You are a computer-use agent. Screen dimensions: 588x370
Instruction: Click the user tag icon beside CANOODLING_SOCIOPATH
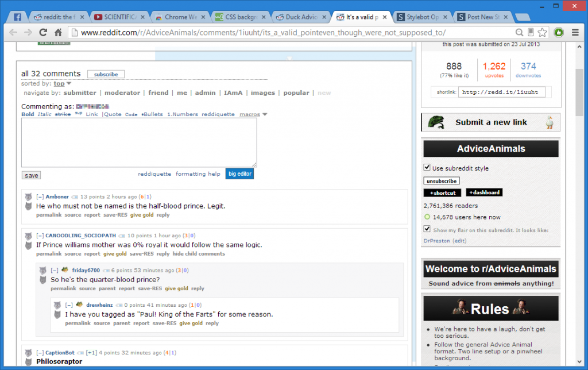(x=122, y=236)
